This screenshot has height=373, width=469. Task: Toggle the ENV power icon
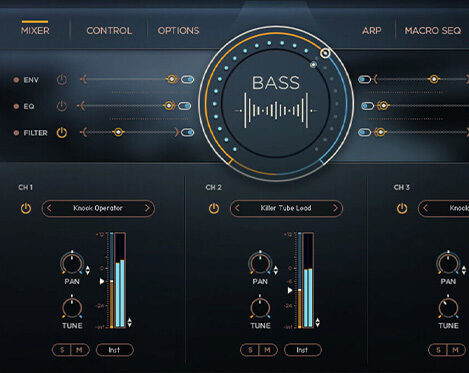tap(62, 80)
